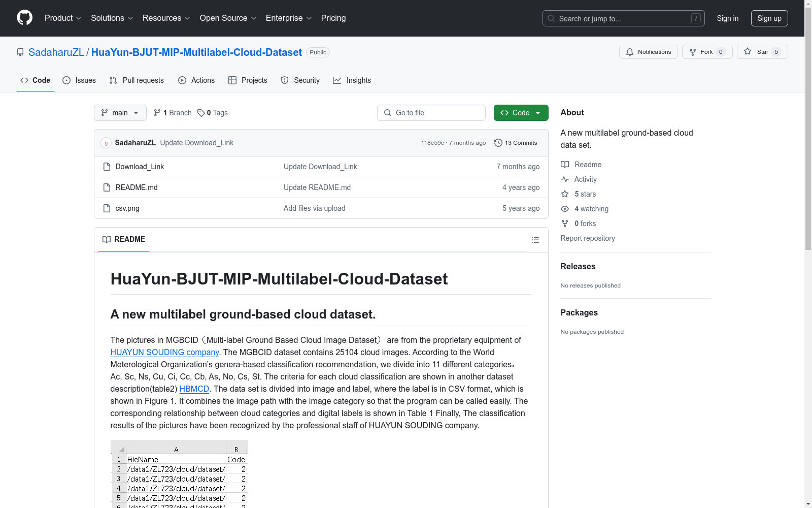Screen dimensions: 812x508
Task: Switch to the Pull requests tab
Action: [x=137, y=80]
